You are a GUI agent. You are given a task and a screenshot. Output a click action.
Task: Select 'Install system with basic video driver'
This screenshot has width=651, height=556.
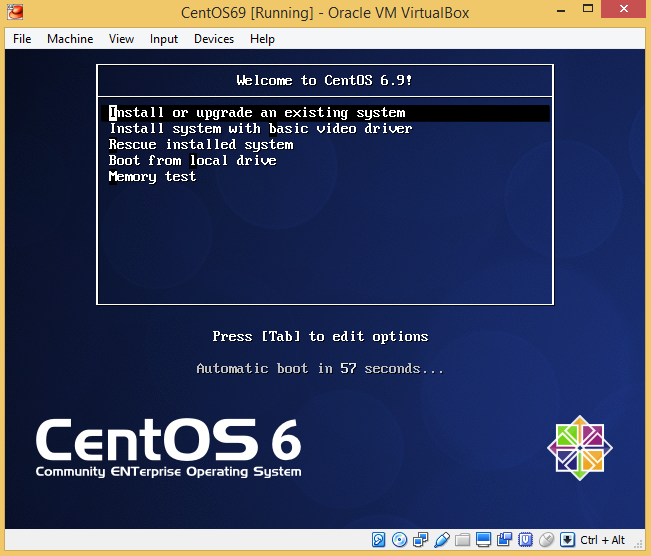261,129
